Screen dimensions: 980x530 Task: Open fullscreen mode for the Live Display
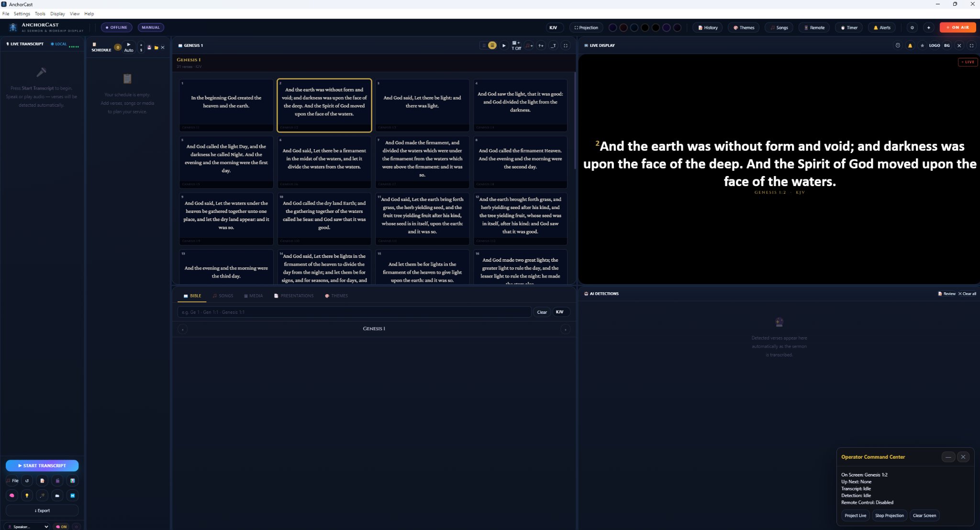[x=972, y=45]
